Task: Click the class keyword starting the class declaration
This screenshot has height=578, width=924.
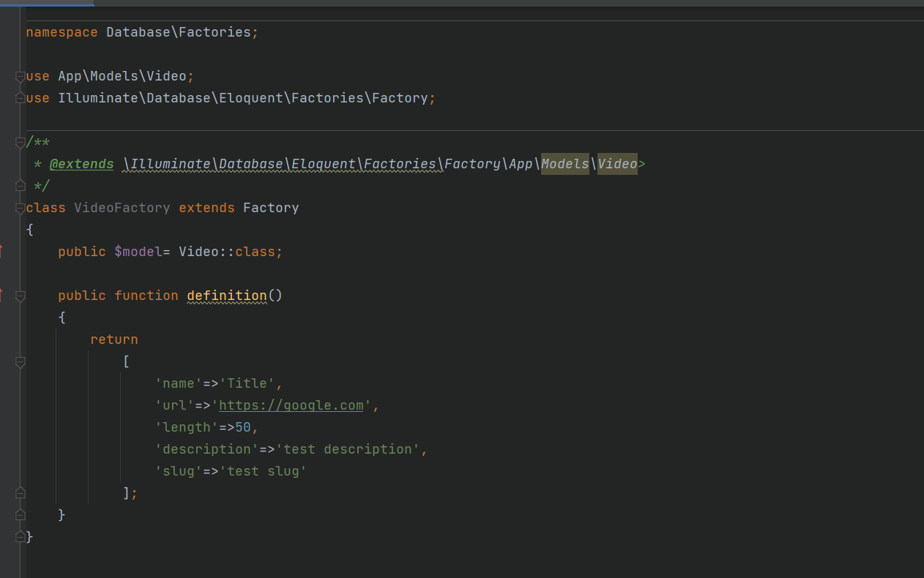Action: (x=45, y=208)
